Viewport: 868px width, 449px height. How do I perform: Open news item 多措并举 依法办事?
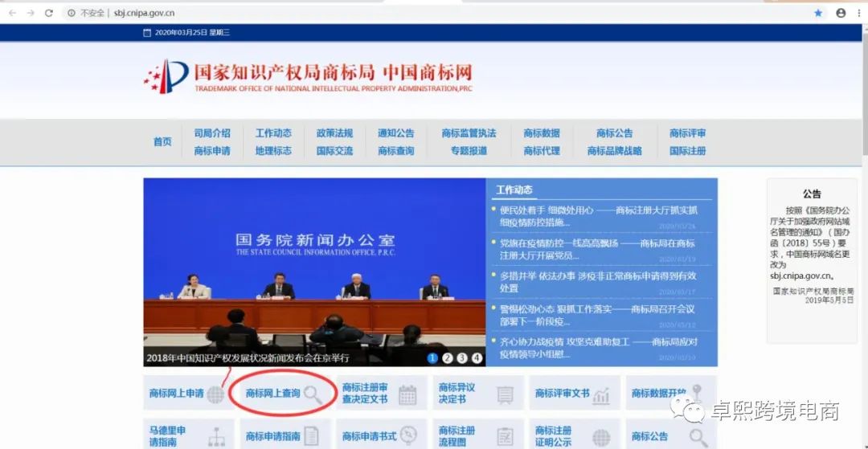tap(598, 282)
